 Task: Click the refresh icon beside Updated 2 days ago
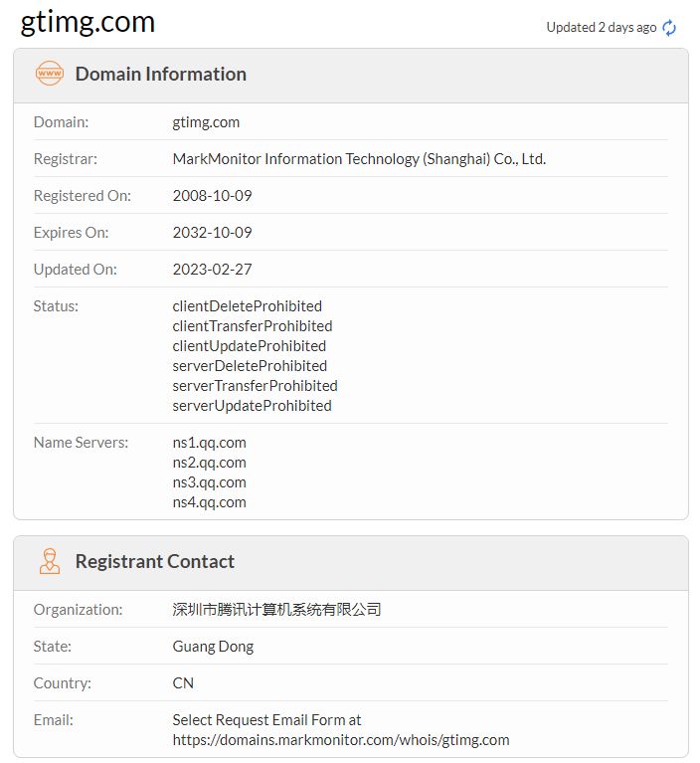(669, 28)
